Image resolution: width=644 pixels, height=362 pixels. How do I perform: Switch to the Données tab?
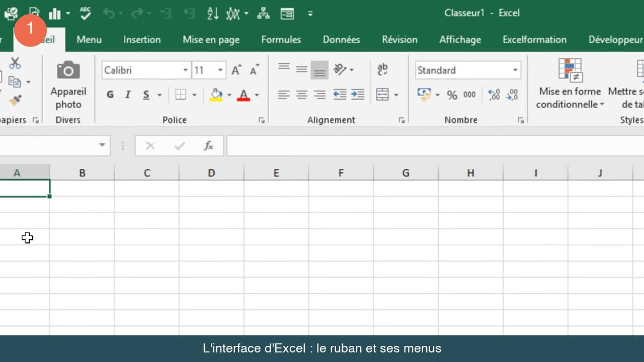(x=342, y=40)
